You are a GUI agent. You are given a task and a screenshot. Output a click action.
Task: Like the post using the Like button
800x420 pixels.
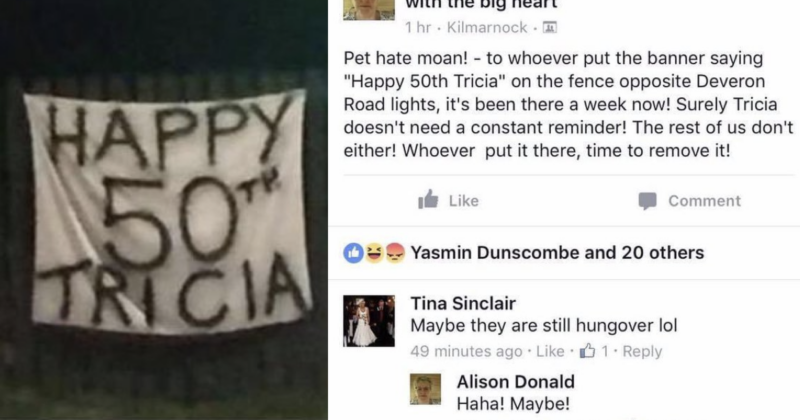(448, 201)
